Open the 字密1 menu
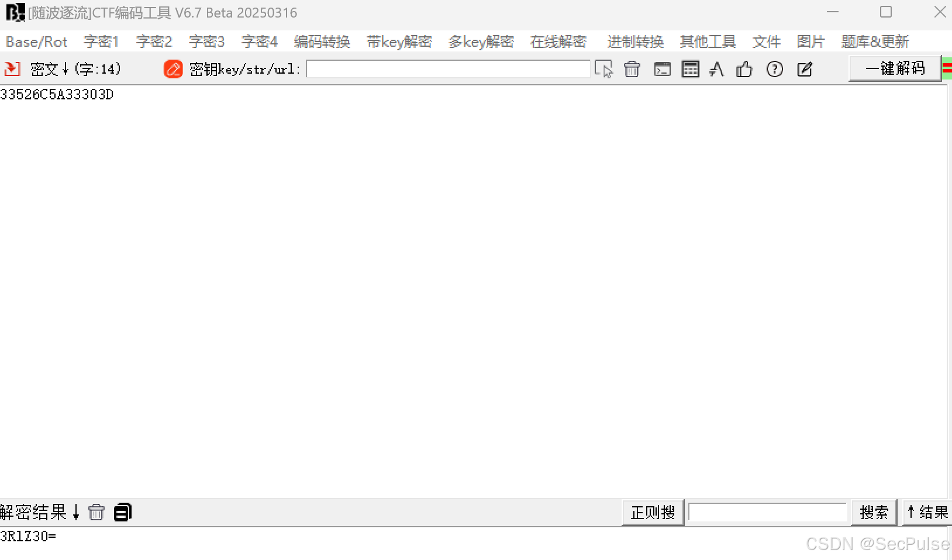Image resolution: width=952 pixels, height=560 pixels. [x=101, y=42]
